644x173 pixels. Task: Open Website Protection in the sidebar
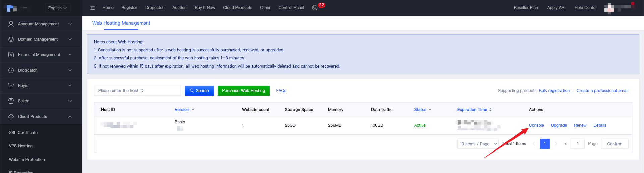(27, 160)
